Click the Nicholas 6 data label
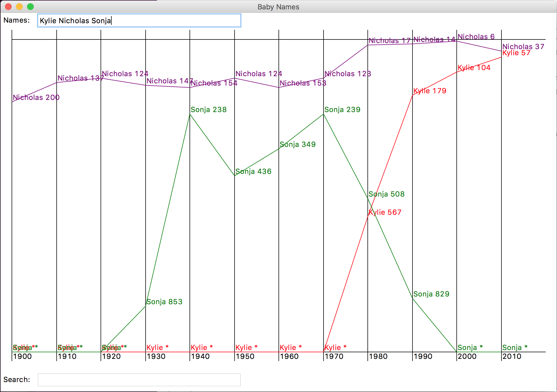This screenshot has width=557, height=392. click(x=476, y=37)
